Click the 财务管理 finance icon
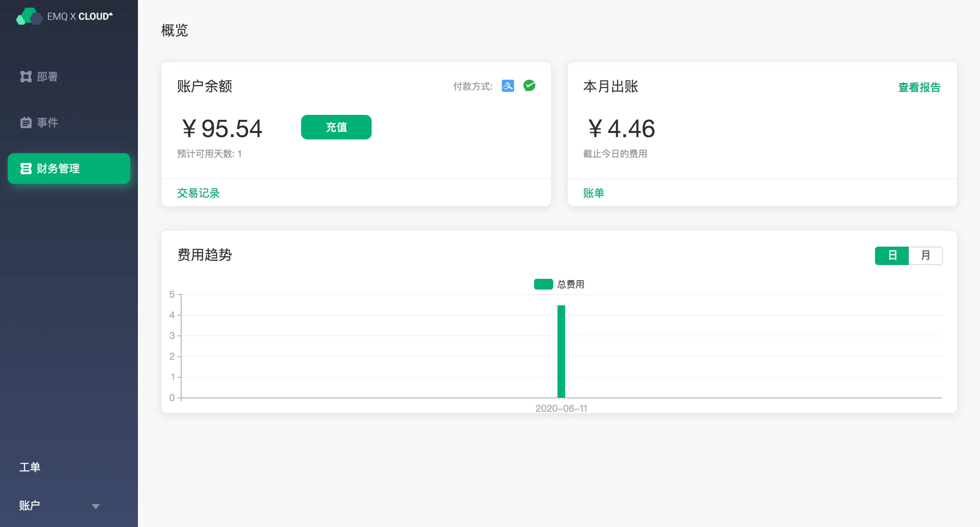Image resolution: width=980 pixels, height=527 pixels. pos(26,169)
